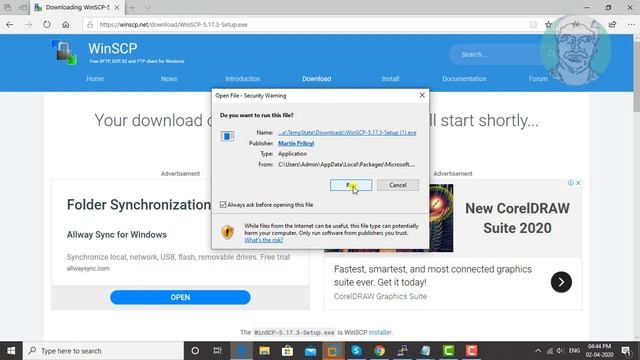Click the file name link in the dialog
The width and height of the screenshot is (640, 360).
tap(347, 133)
